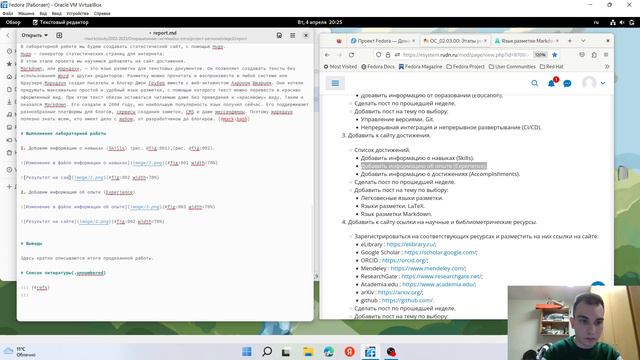Click the save document icon in text editor
Viewport: 640px width, 360px height.
tap(279, 36)
